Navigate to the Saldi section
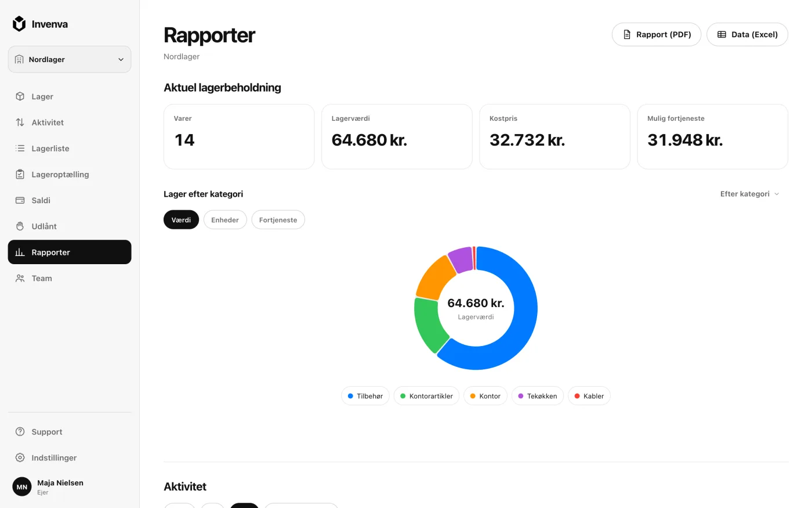This screenshot has width=812, height=508. (x=70, y=200)
